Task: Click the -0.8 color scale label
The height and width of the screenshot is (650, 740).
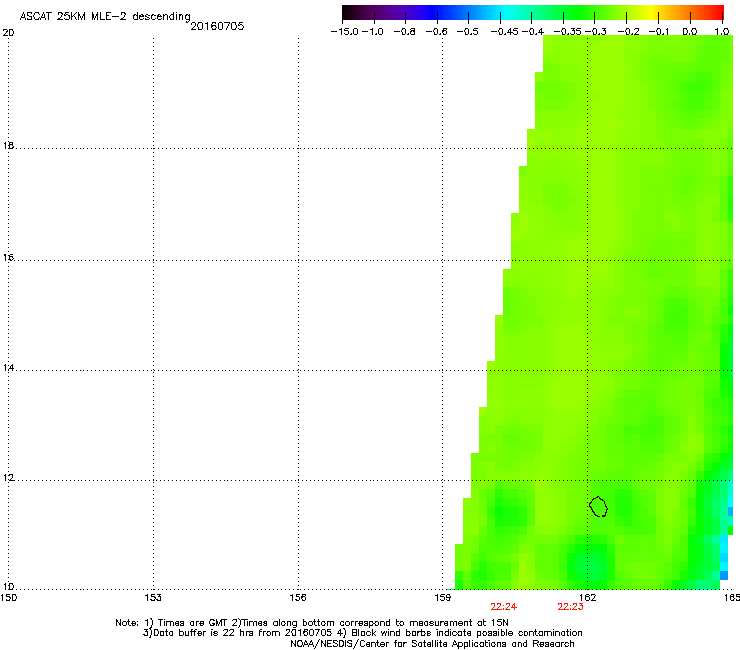Action: 405,32
